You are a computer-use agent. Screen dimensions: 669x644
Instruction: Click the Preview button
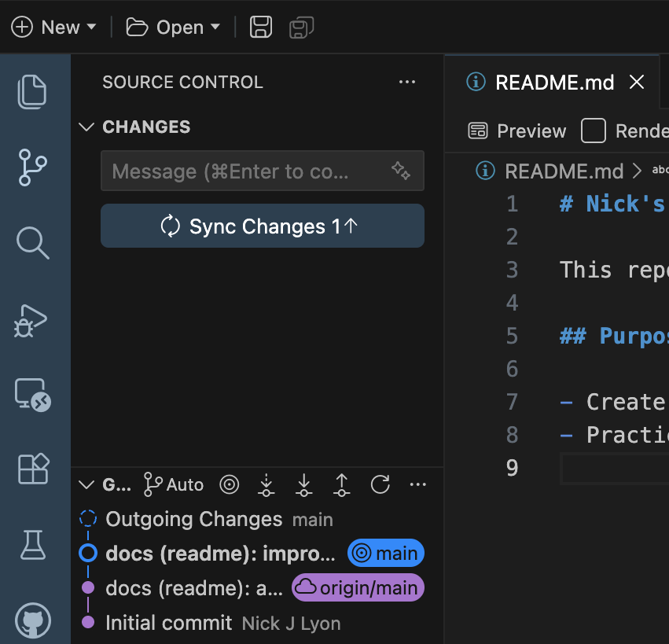(517, 131)
